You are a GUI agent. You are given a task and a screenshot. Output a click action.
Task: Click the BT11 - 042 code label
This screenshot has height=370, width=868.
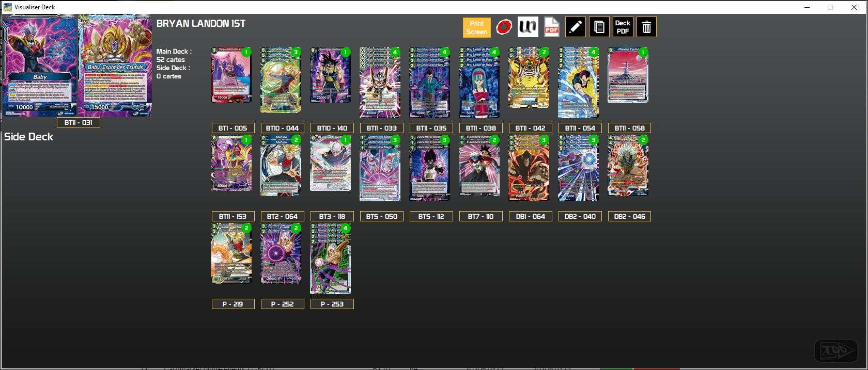(531, 128)
